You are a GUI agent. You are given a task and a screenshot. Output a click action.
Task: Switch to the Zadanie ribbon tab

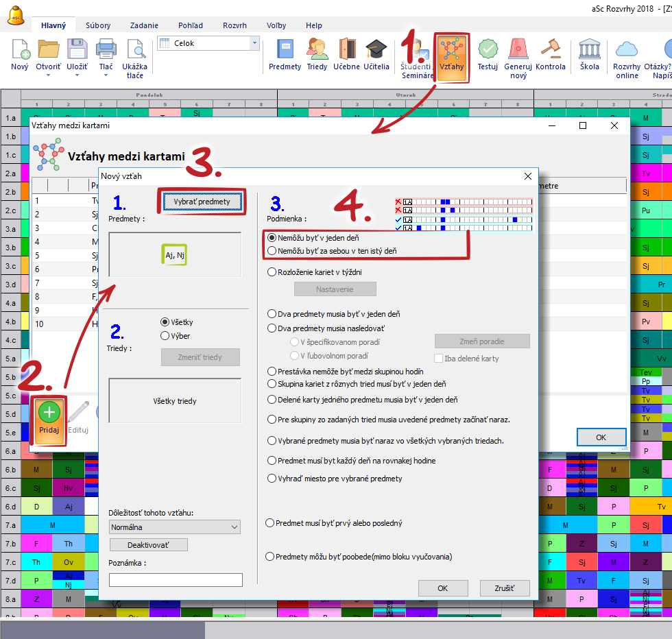144,25
